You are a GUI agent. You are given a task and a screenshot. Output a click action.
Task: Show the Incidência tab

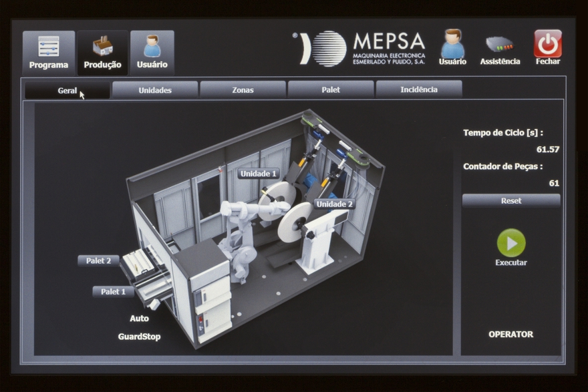pos(419,90)
